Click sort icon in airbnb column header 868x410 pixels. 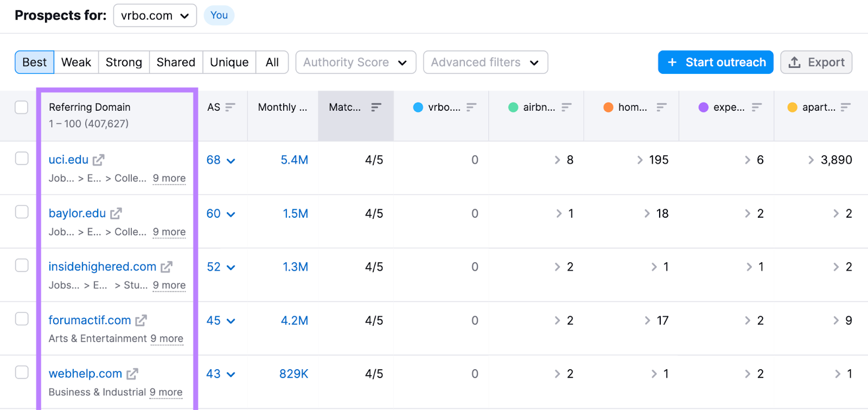click(x=566, y=108)
